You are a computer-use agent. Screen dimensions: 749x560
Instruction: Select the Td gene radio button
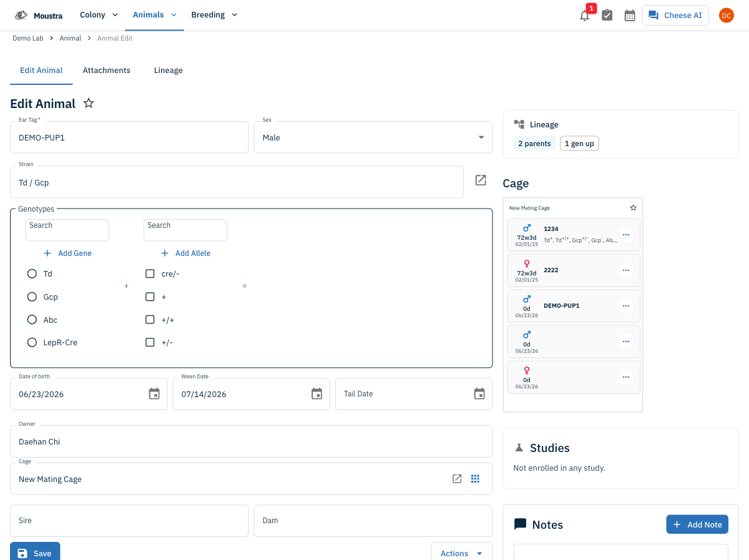pyautogui.click(x=32, y=273)
